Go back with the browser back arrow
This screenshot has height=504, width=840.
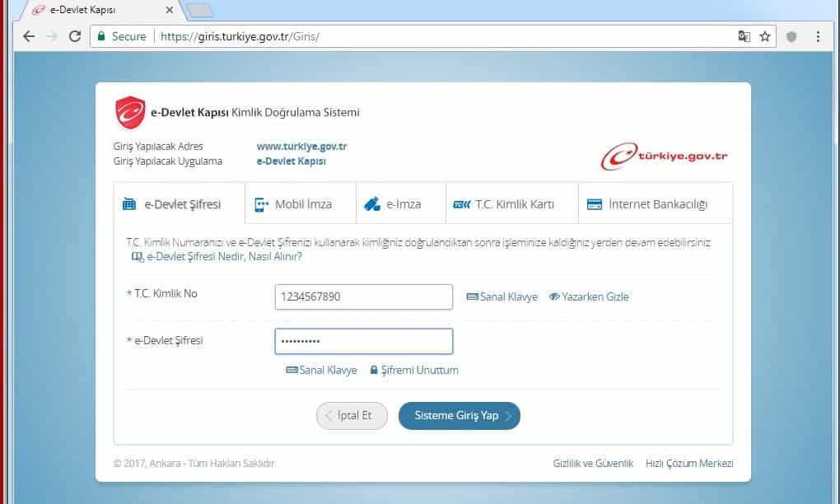click(29, 36)
